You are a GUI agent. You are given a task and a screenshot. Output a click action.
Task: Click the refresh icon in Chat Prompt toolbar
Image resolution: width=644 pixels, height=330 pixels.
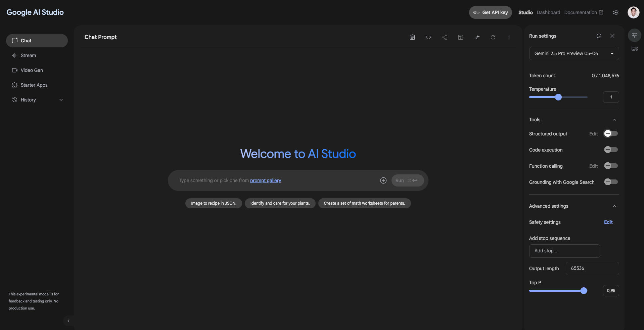tap(493, 37)
